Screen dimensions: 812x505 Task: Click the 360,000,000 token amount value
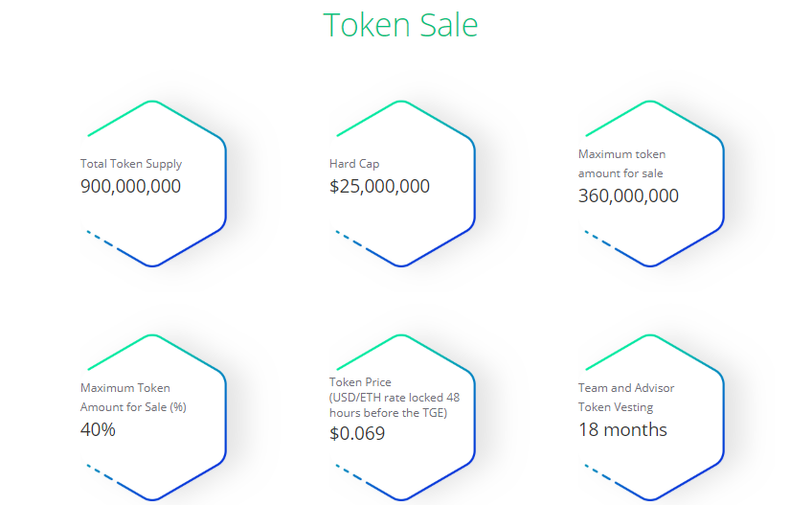coord(628,195)
